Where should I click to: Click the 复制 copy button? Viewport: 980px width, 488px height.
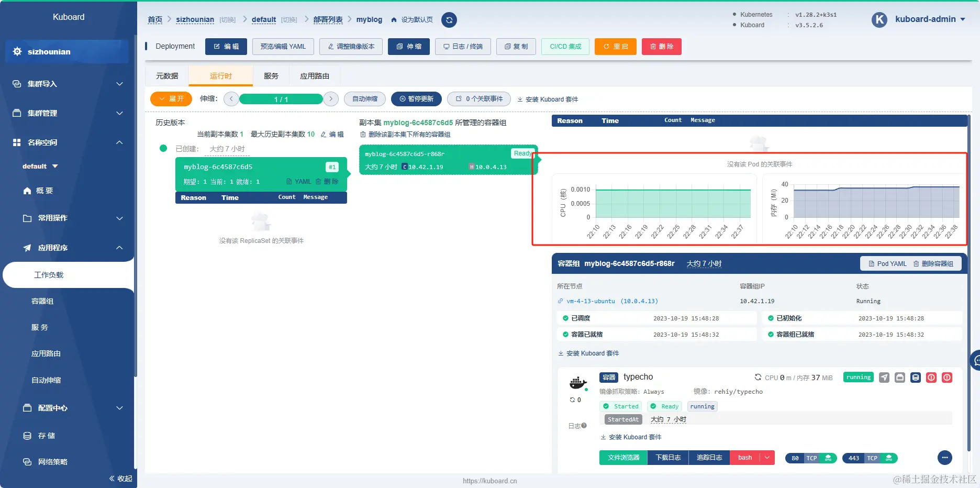pos(516,47)
